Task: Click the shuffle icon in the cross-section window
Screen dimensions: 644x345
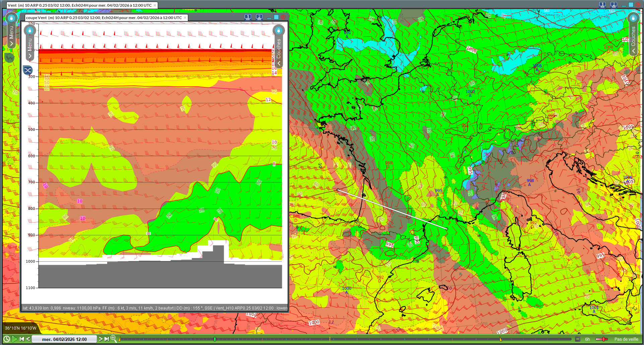Action: tap(27, 70)
